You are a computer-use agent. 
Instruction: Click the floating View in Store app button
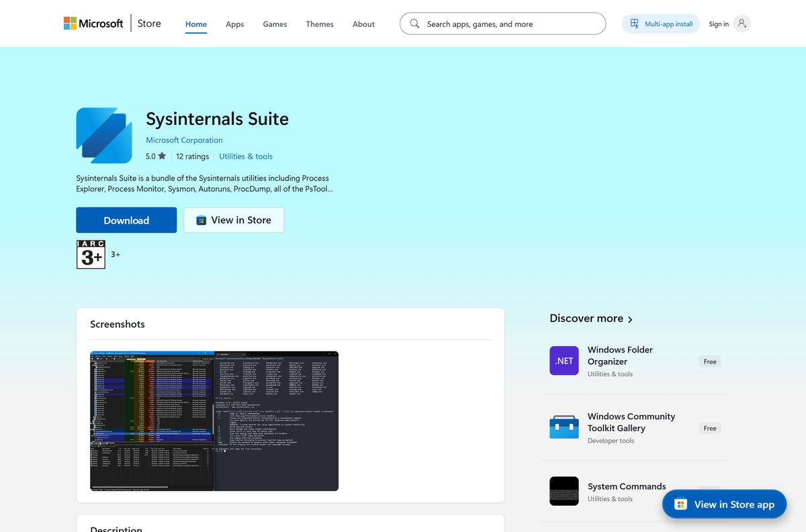(724, 504)
